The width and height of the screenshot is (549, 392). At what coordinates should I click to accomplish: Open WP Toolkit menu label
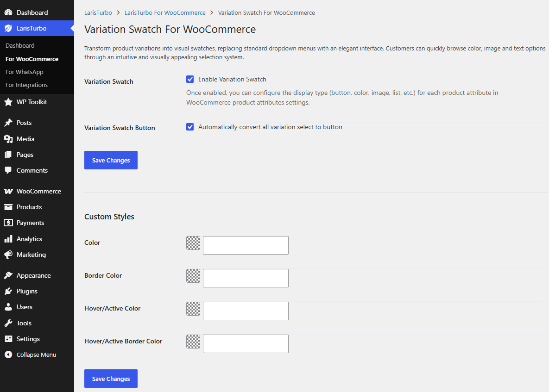pyautogui.click(x=32, y=102)
